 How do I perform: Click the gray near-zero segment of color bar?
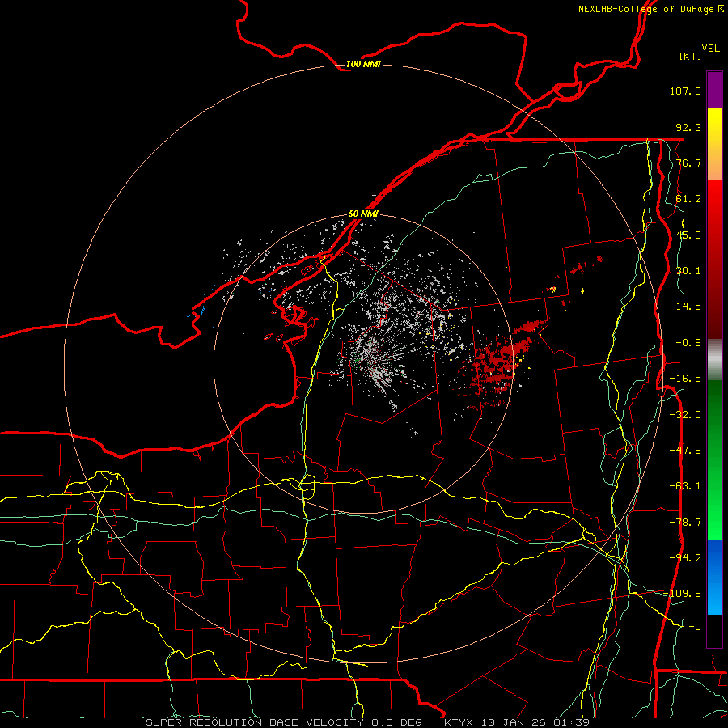(x=714, y=360)
